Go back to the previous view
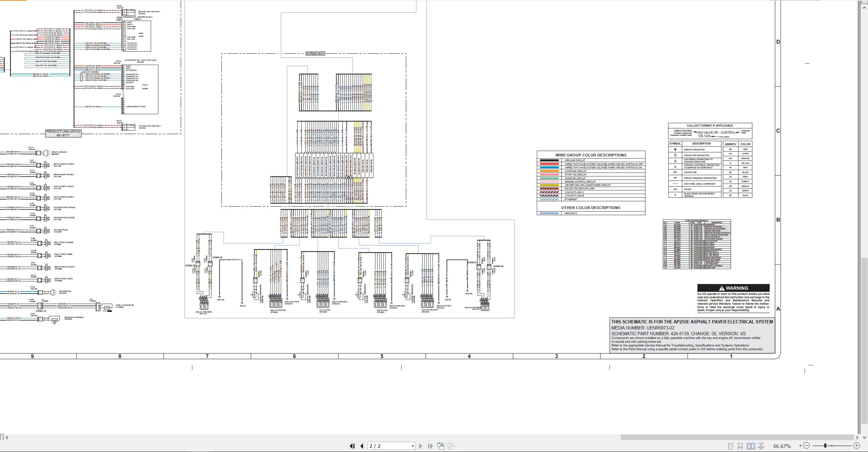 (x=441, y=446)
